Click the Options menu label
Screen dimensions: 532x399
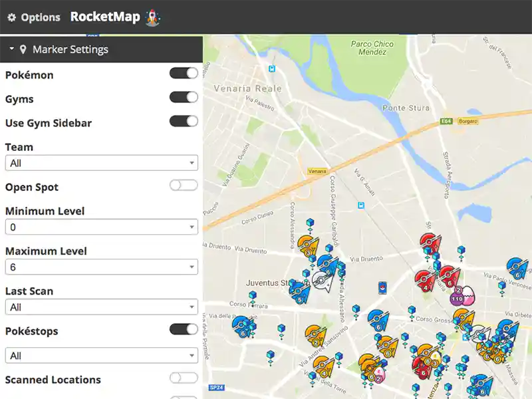coord(41,17)
